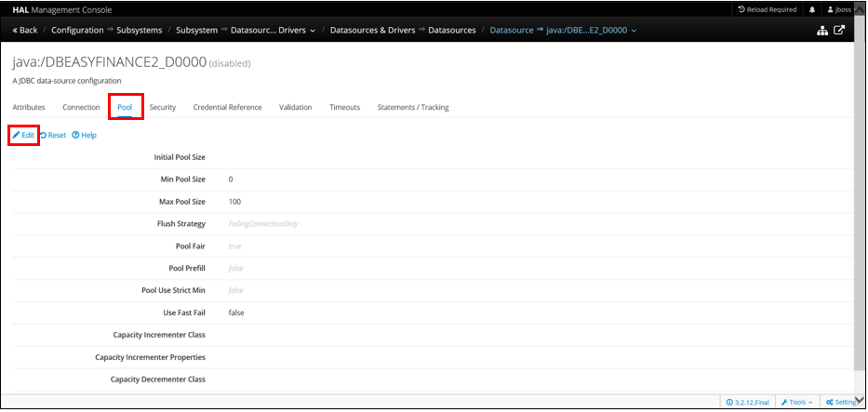The width and height of the screenshot is (868, 412).
Task: Select the Pool tab
Action: [125, 107]
